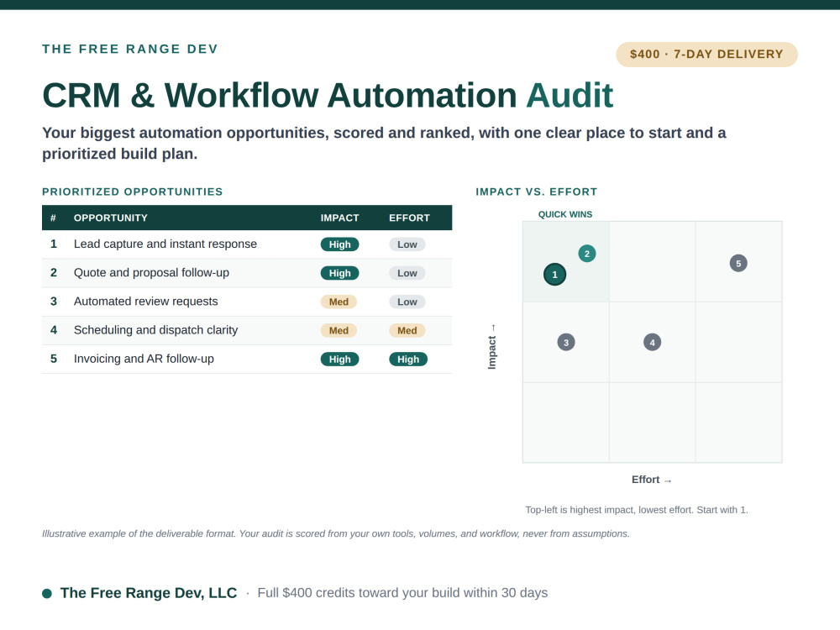Click row number 4 in the table
The height and width of the screenshot is (630, 840).
tap(54, 330)
